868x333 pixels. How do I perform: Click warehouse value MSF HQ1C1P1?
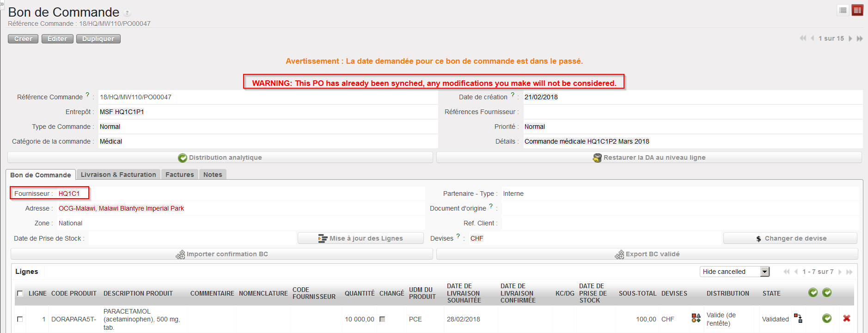122,112
